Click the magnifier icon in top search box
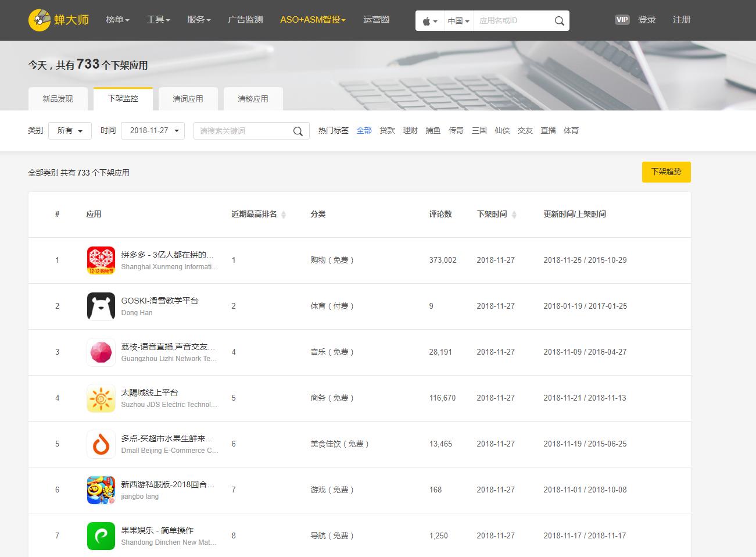This screenshot has height=557, width=756. (x=559, y=21)
